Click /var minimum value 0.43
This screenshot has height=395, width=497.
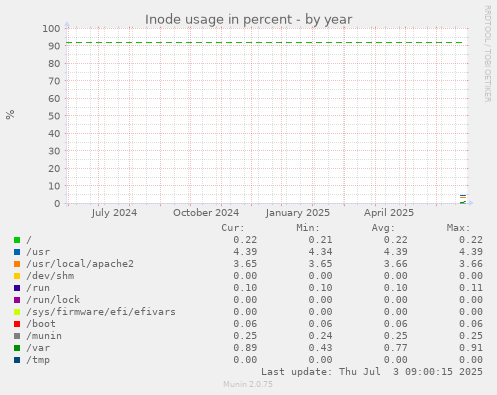point(320,348)
